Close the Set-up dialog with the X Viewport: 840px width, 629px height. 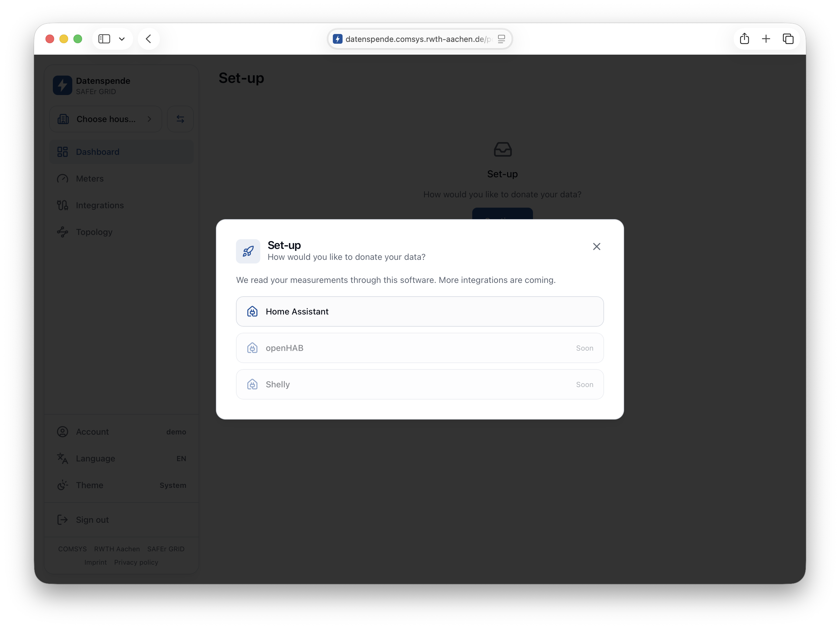click(x=596, y=247)
